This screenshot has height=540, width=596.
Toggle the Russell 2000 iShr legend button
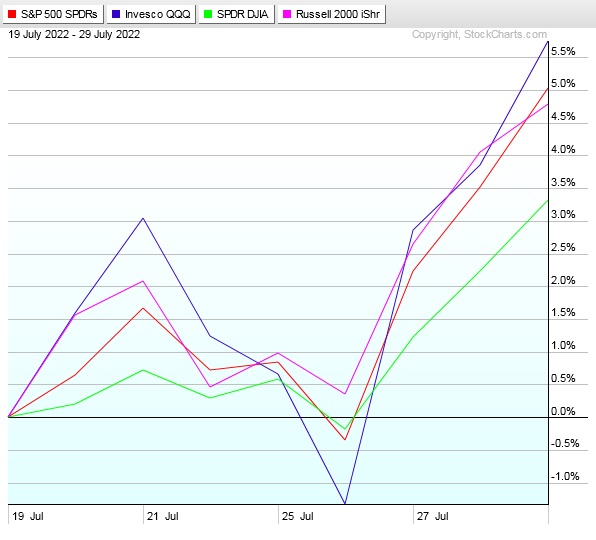[331, 14]
